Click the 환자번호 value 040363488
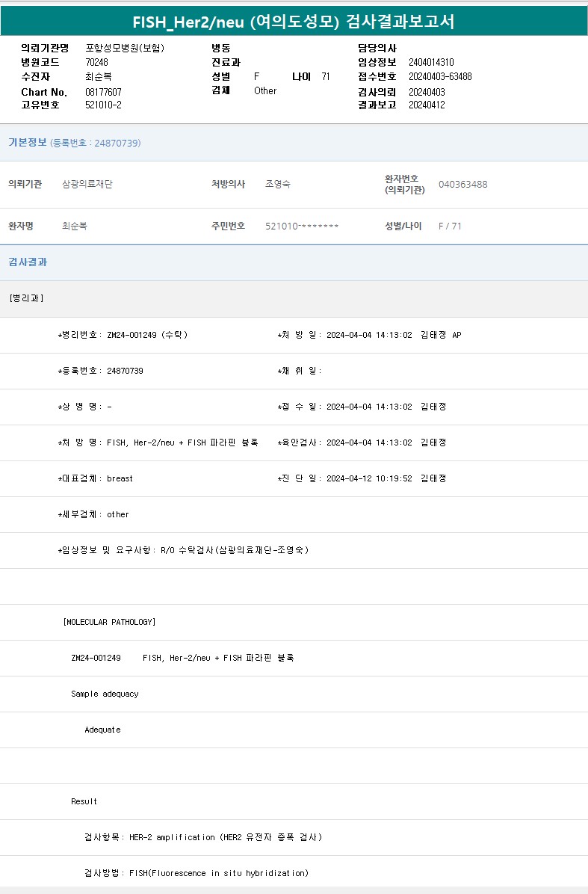 click(462, 185)
